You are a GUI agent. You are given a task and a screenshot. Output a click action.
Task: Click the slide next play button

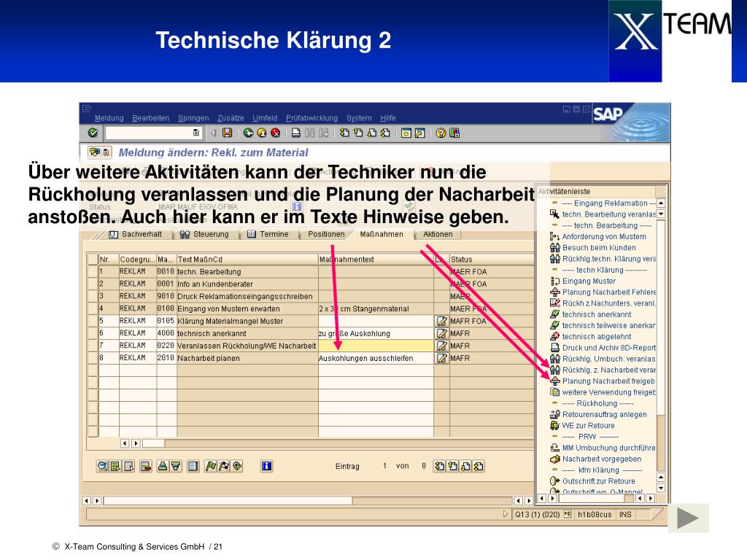[x=688, y=518]
